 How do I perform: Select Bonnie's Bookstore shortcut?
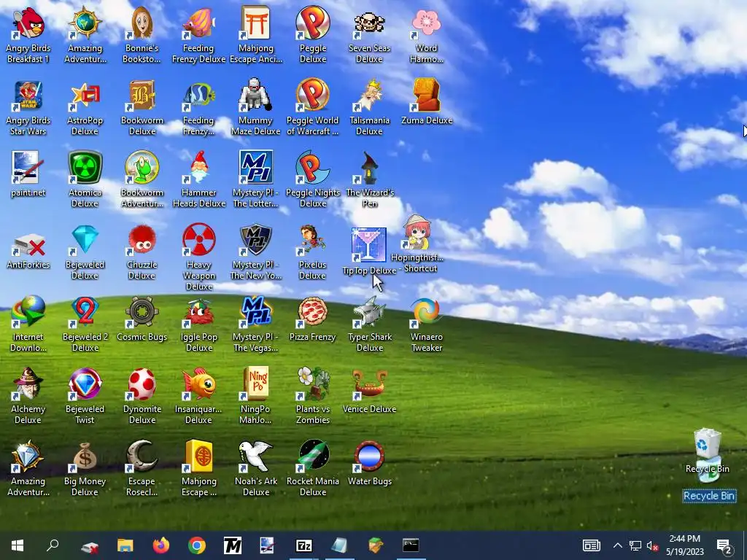click(142, 23)
